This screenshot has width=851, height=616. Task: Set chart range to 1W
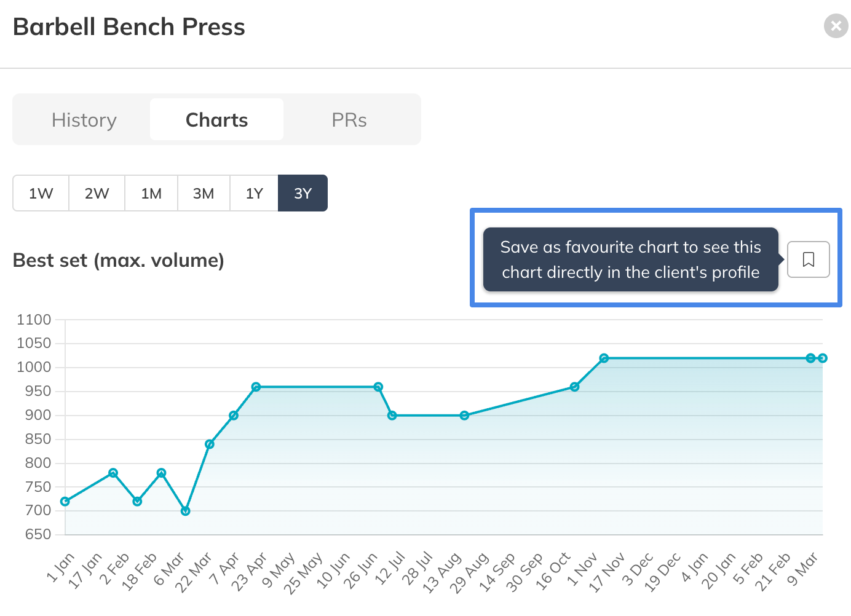click(x=41, y=194)
